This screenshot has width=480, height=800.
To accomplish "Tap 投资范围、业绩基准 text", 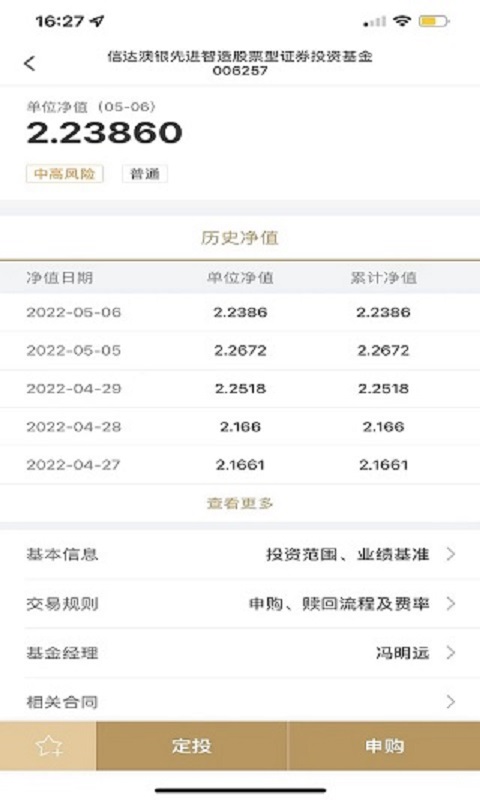I will pyautogui.click(x=347, y=554).
